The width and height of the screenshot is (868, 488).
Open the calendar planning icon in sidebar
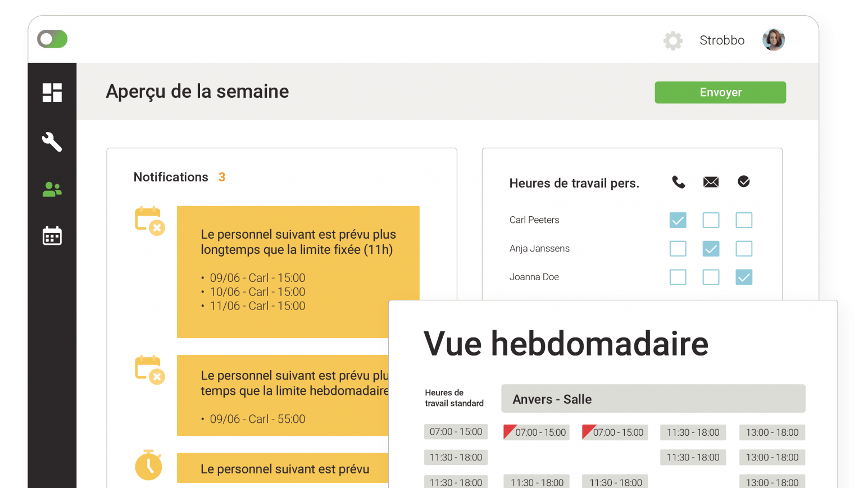52,236
